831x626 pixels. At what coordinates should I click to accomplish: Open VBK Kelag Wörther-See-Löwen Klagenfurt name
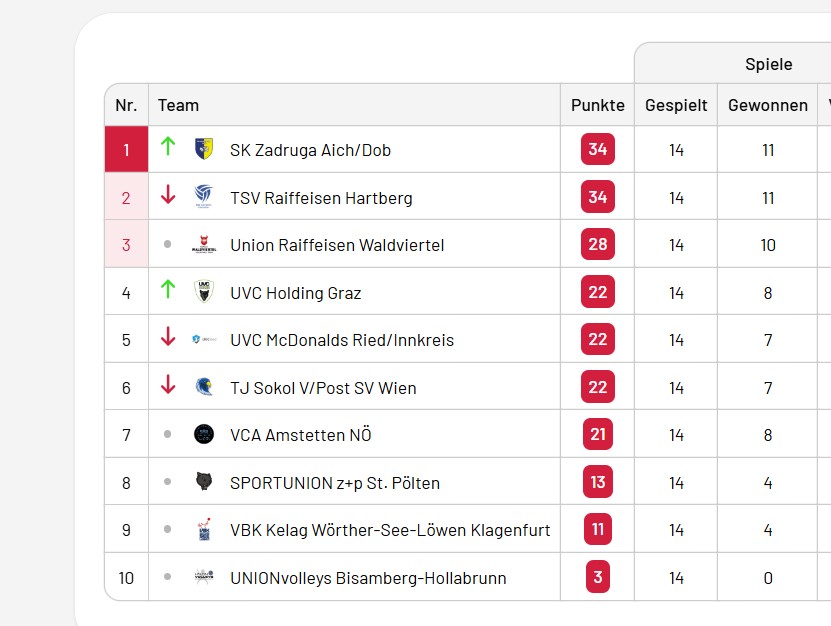pos(390,530)
